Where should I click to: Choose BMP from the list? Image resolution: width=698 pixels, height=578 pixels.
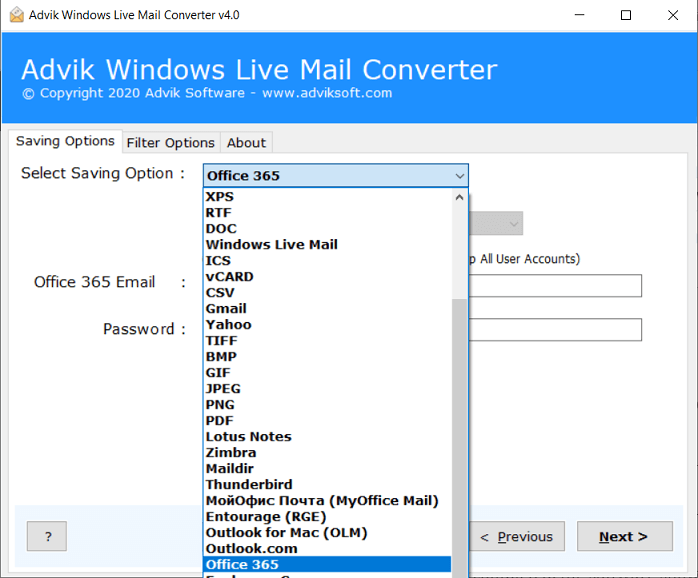(327, 357)
